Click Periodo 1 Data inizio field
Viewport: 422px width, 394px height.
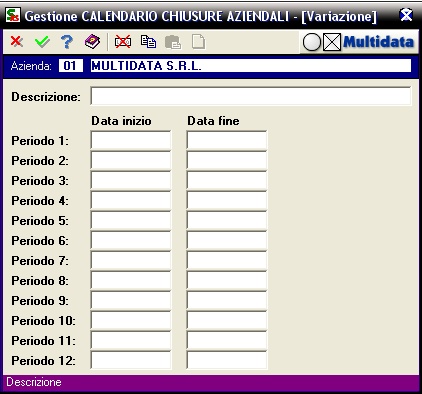131,140
